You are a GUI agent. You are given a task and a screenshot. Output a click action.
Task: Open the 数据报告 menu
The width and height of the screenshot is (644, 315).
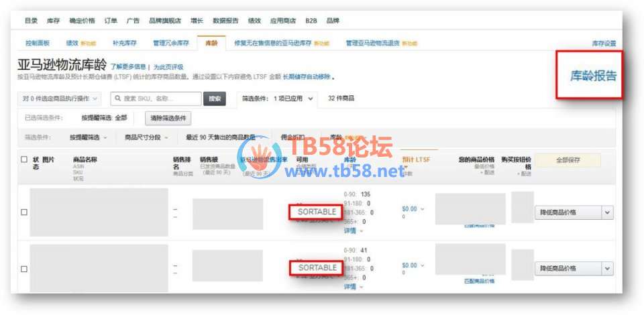click(x=225, y=21)
